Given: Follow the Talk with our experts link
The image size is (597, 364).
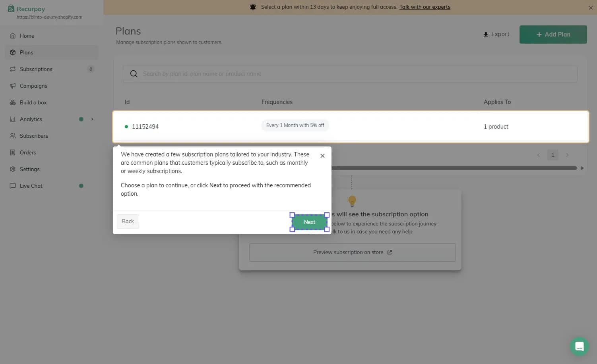Looking at the screenshot, I should 425,7.
